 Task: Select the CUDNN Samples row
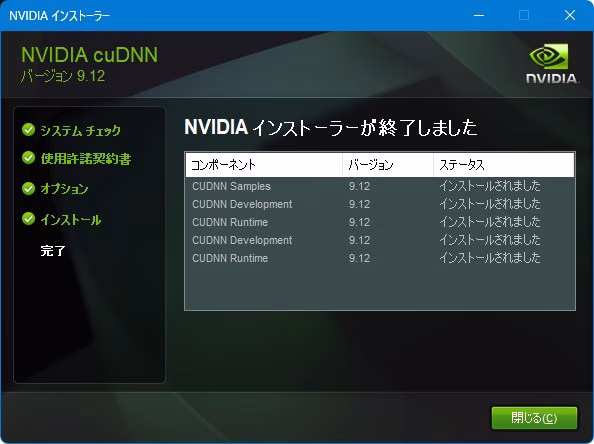click(380, 186)
